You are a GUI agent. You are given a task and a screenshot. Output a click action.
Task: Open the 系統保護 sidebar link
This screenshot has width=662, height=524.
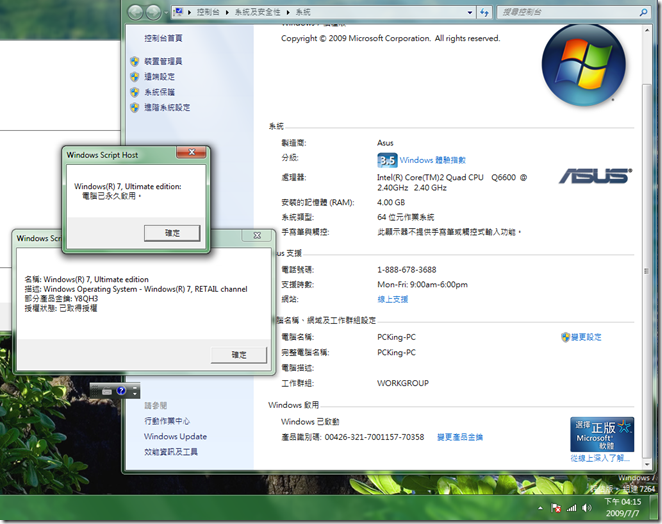159,92
